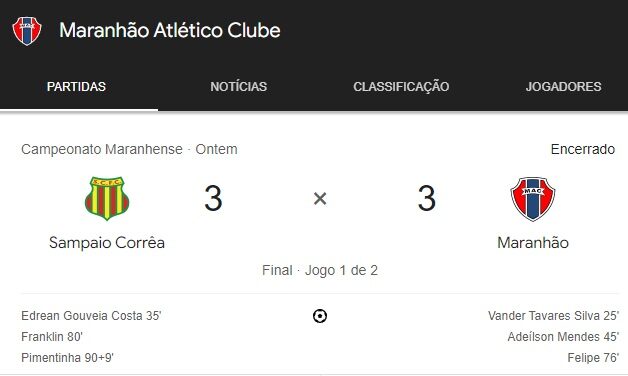Click Sampaio Corrêa's score of 3

tap(213, 198)
